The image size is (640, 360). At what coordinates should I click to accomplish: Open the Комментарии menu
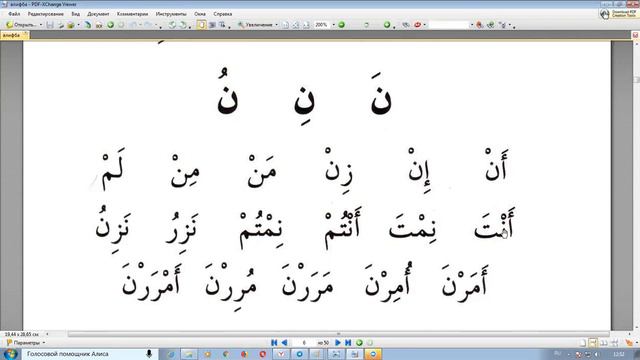coord(132,14)
